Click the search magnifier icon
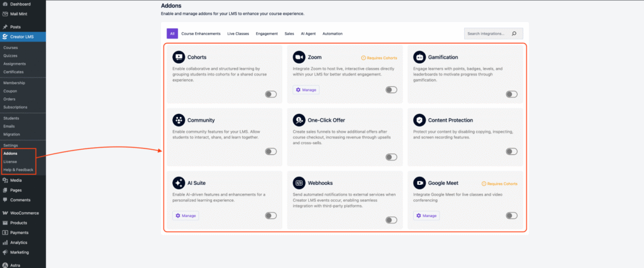This screenshot has height=268, width=644. [x=514, y=34]
